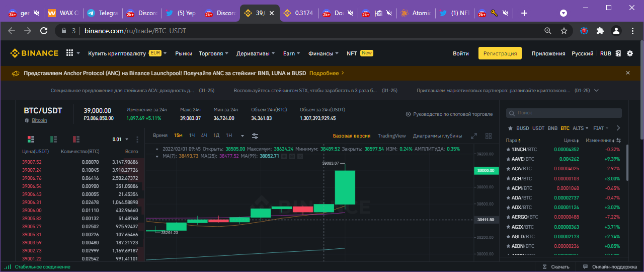Expand chart to fullscreen

pyautogui.click(x=473, y=136)
